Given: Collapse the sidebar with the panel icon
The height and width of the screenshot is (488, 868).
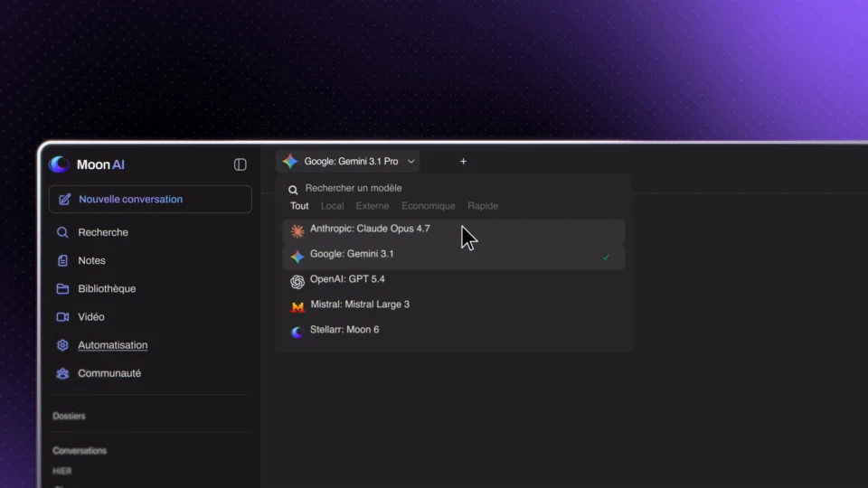Looking at the screenshot, I should [240, 164].
